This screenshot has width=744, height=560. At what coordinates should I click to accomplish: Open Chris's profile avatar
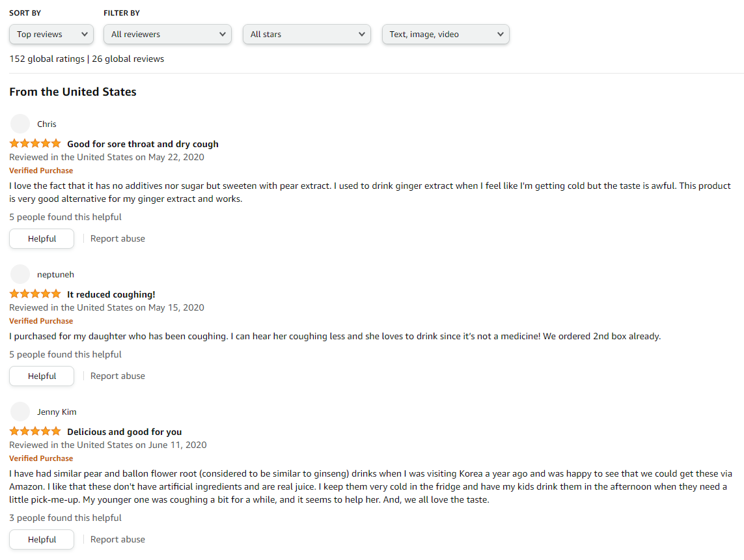[x=20, y=124]
